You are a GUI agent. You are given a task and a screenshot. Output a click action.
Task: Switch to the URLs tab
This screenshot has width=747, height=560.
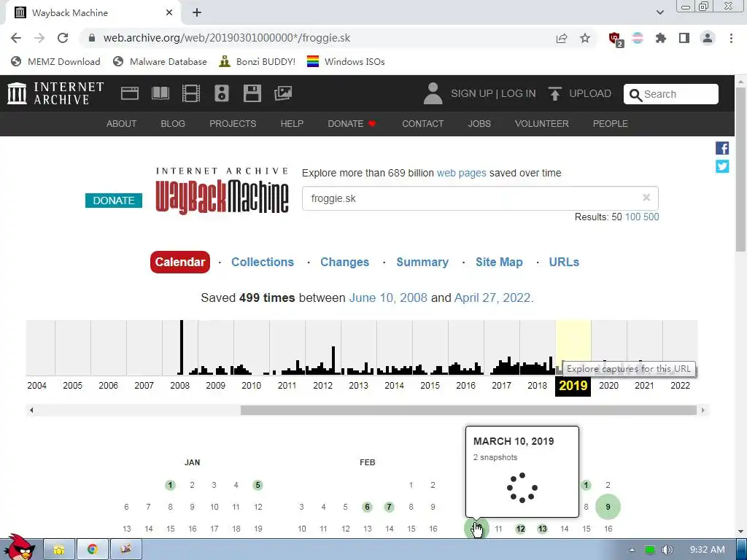coord(564,262)
